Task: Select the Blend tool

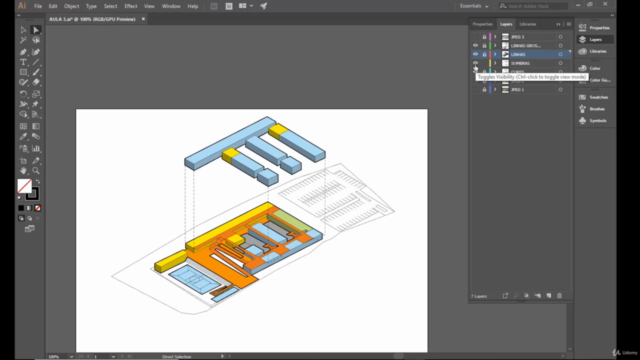Action: [36, 136]
